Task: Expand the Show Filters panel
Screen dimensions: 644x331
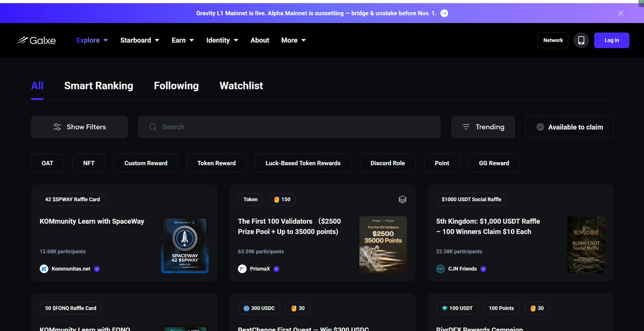Action: tap(79, 127)
